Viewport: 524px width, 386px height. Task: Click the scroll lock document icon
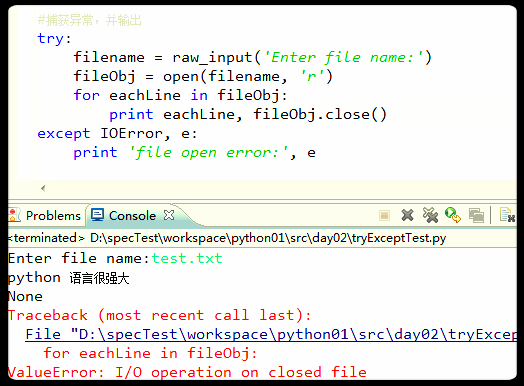point(507,215)
